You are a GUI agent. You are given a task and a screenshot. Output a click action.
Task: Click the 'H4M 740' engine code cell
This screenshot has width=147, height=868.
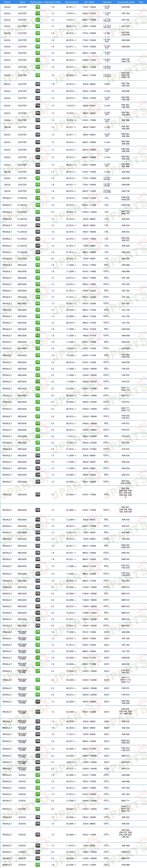tap(126, 191)
